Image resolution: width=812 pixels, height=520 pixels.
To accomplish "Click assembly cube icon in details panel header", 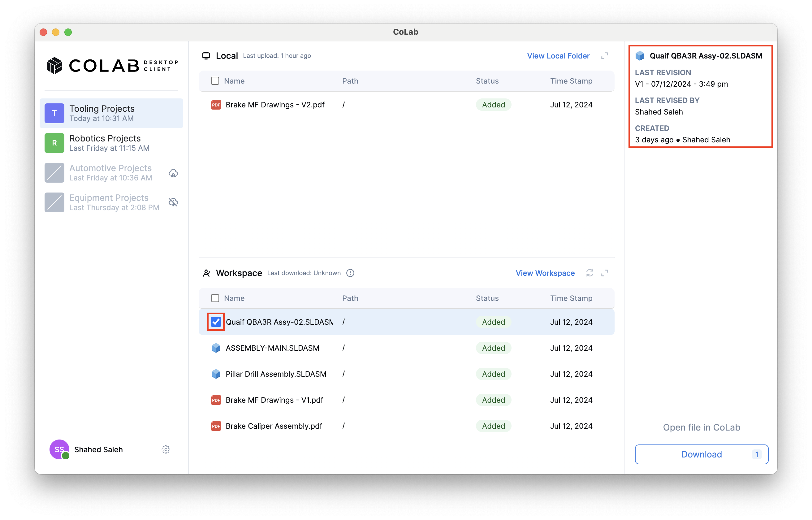I will 640,56.
